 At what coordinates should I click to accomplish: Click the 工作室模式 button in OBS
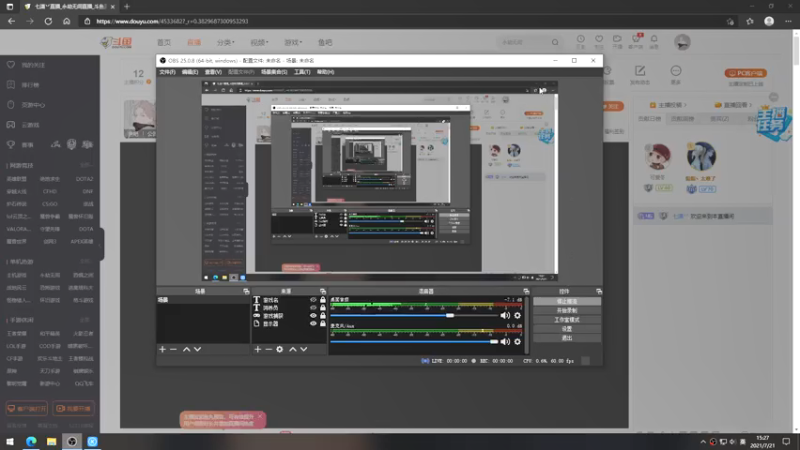point(567,319)
